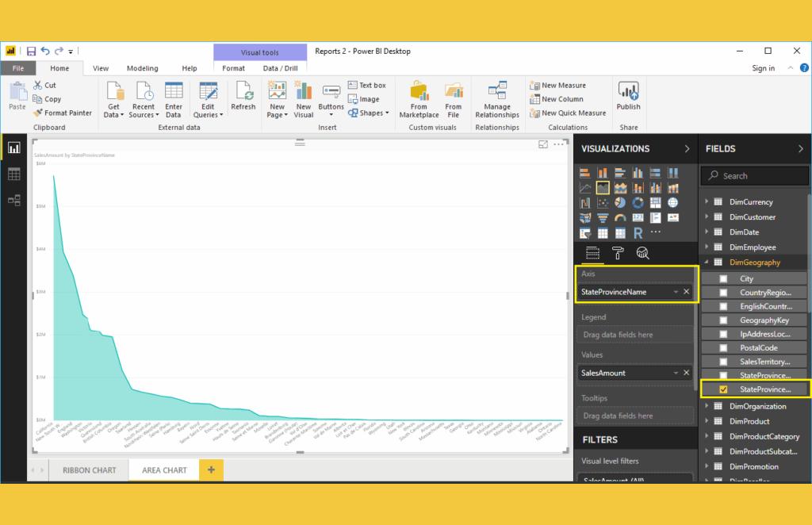This screenshot has width=812, height=525.
Task: Choose the Scatter chart visualization
Action: [x=603, y=203]
